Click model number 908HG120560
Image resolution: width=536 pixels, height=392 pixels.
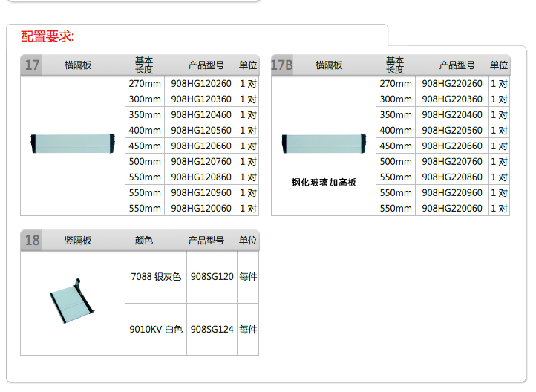tap(201, 131)
